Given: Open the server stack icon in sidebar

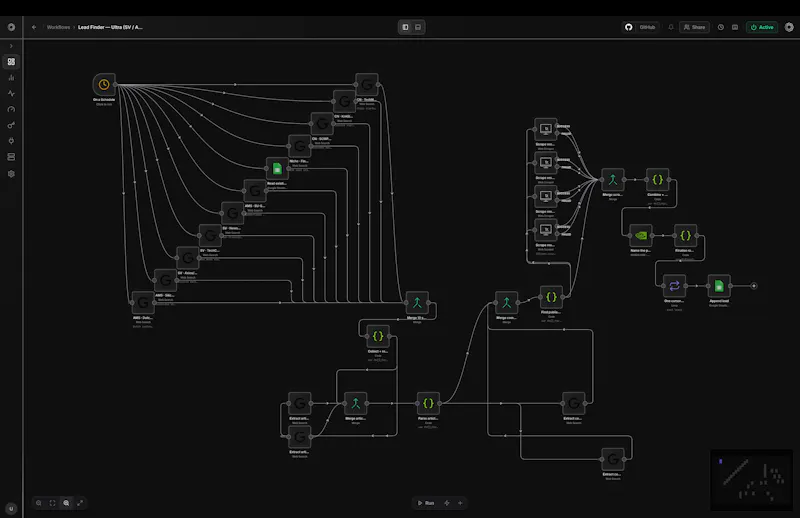Looking at the screenshot, I should tap(11, 157).
